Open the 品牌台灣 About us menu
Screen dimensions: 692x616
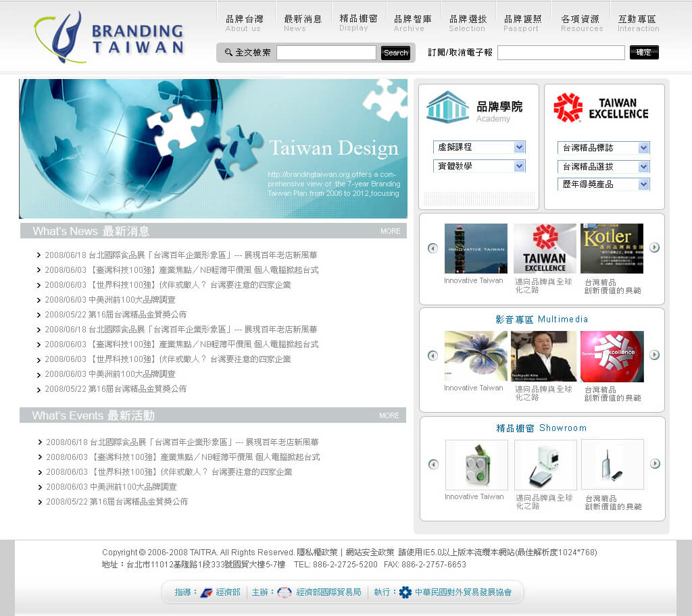[x=244, y=23]
